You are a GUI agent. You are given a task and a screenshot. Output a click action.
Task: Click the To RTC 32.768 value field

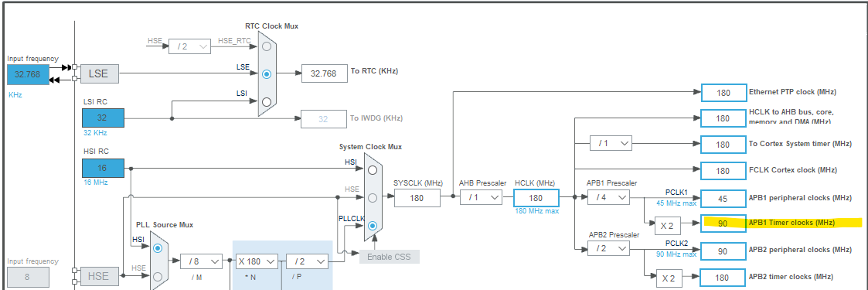tap(324, 73)
